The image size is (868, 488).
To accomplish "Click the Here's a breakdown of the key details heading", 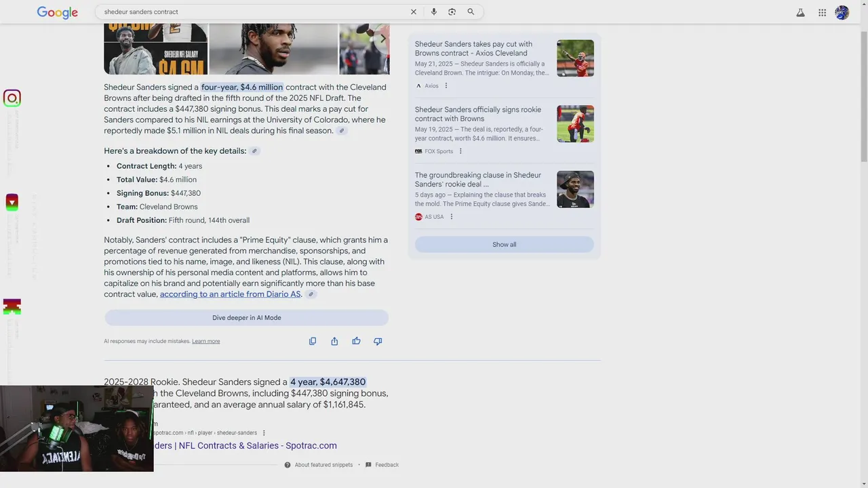I will coord(175,151).
